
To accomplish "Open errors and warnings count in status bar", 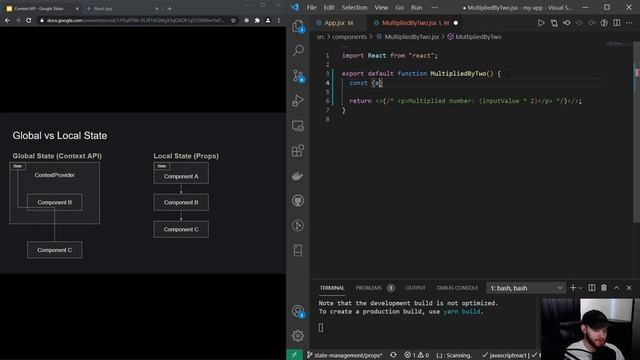I will 417,355.
